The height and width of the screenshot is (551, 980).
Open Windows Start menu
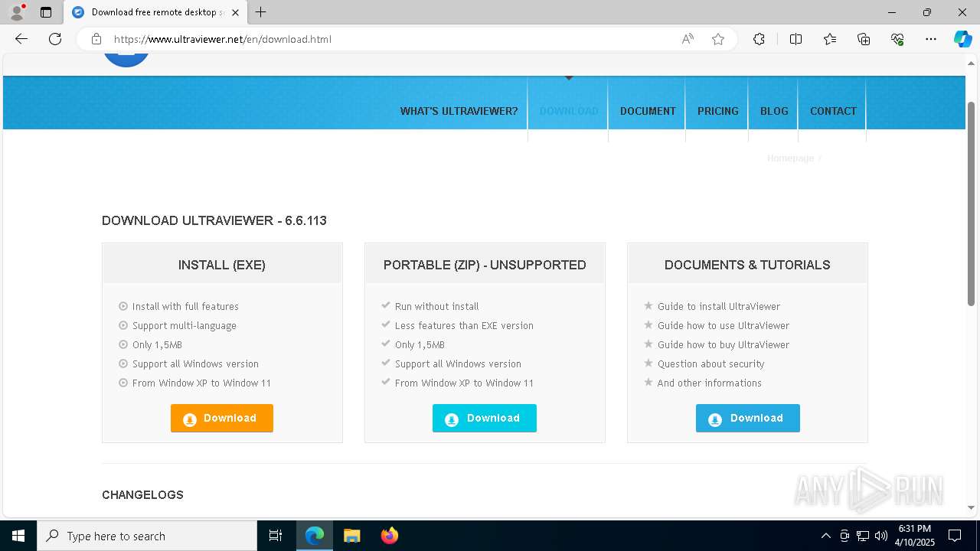[18, 536]
